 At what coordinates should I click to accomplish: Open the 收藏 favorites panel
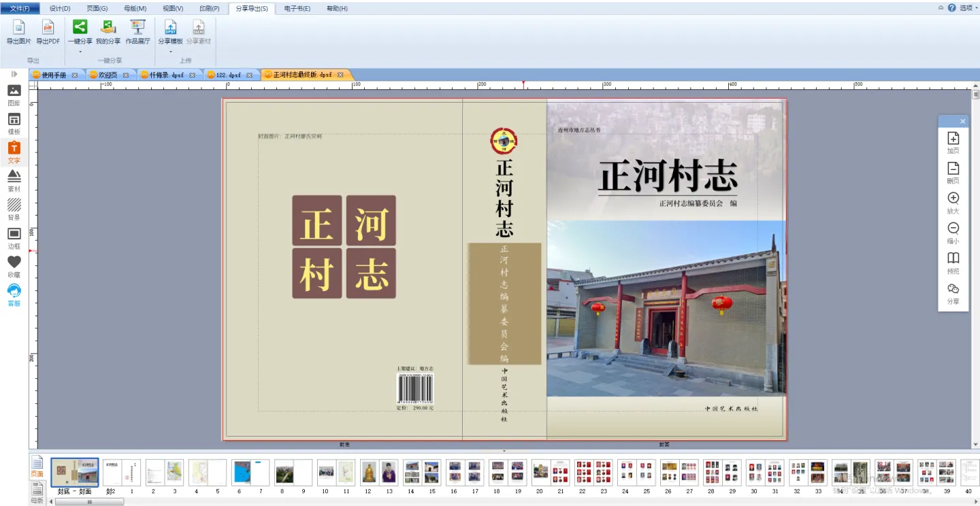(x=14, y=267)
